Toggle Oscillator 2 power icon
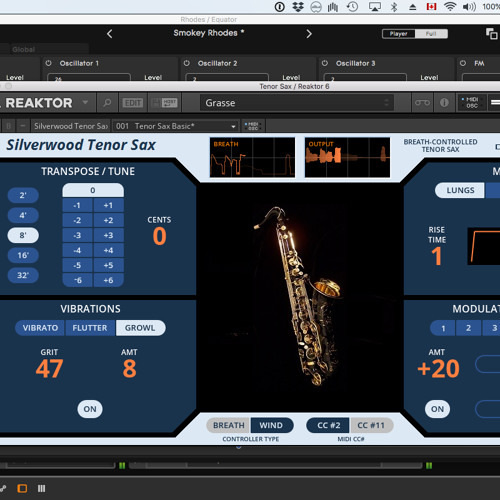 click(187, 63)
